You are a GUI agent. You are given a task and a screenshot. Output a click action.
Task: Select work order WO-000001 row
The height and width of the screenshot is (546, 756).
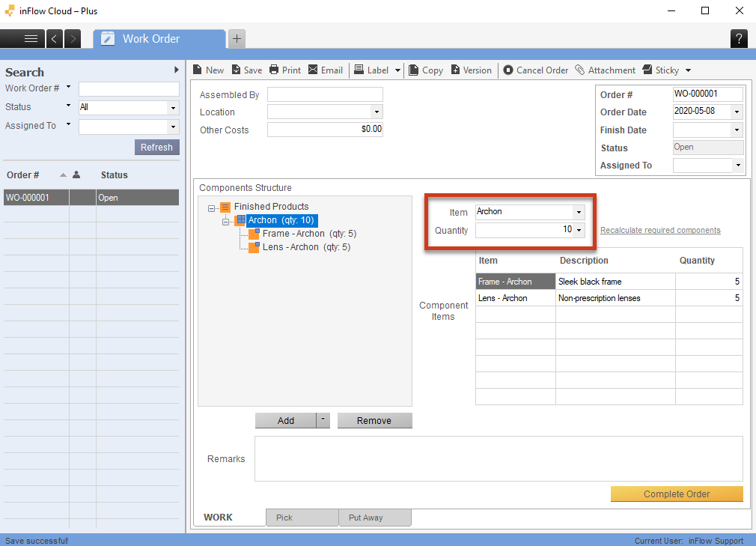(91, 197)
